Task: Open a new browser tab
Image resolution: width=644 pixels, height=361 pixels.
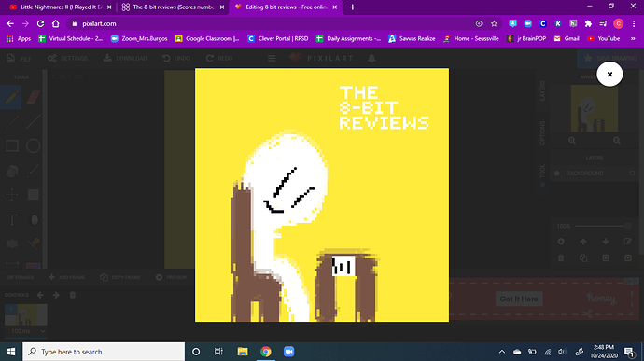Action: (x=353, y=7)
